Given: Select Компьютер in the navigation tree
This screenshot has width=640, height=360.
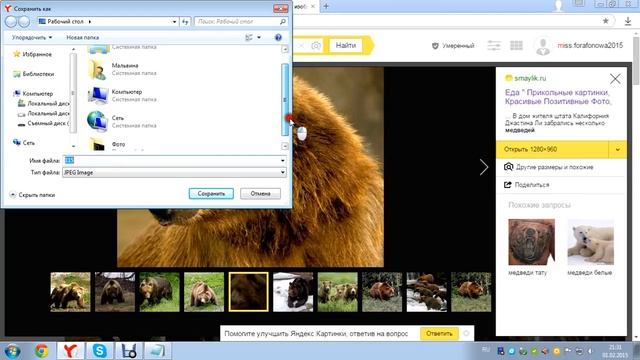Looking at the screenshot, I should [x=33, y=93].
